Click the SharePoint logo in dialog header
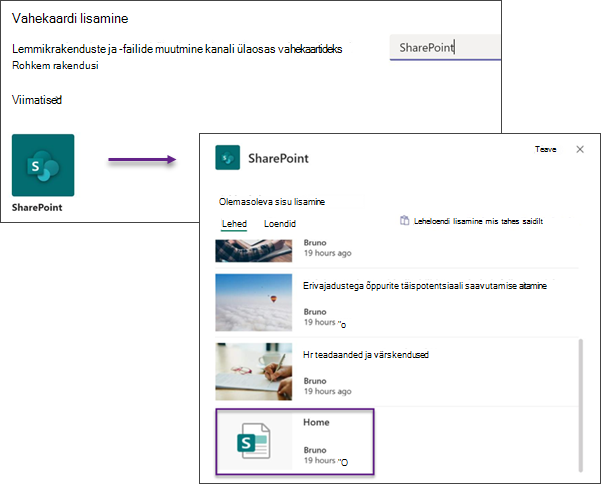The image size is (601, 484). [228, 158]
